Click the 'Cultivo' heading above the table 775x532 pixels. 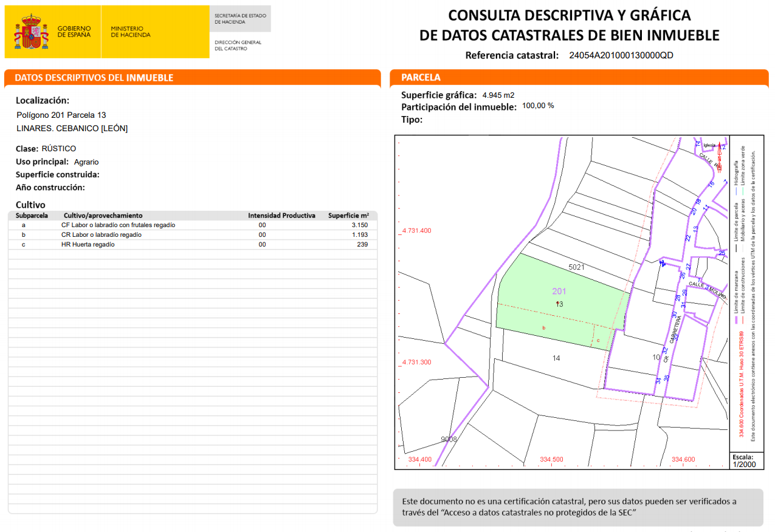tap(30, 205)
